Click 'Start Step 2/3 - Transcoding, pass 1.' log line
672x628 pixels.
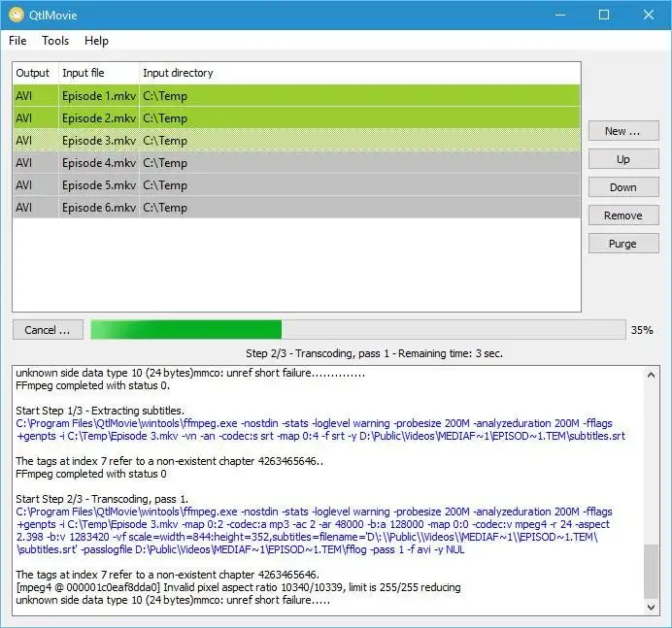[102, 499]
